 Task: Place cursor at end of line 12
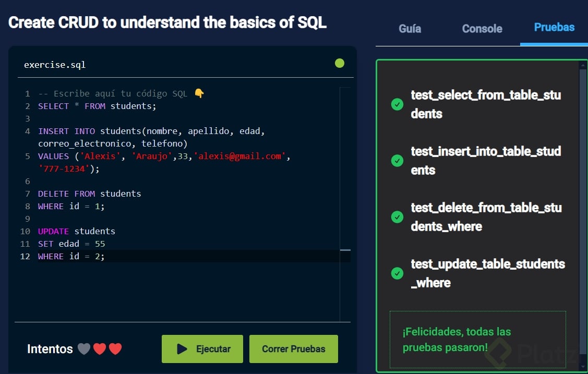tap(105, 257)
